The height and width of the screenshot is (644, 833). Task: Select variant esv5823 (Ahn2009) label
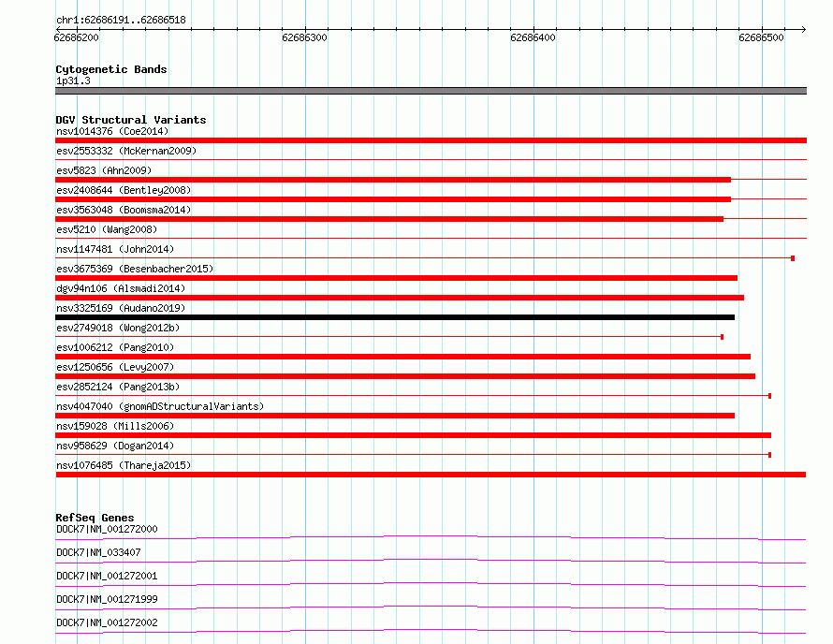[104, 170]
